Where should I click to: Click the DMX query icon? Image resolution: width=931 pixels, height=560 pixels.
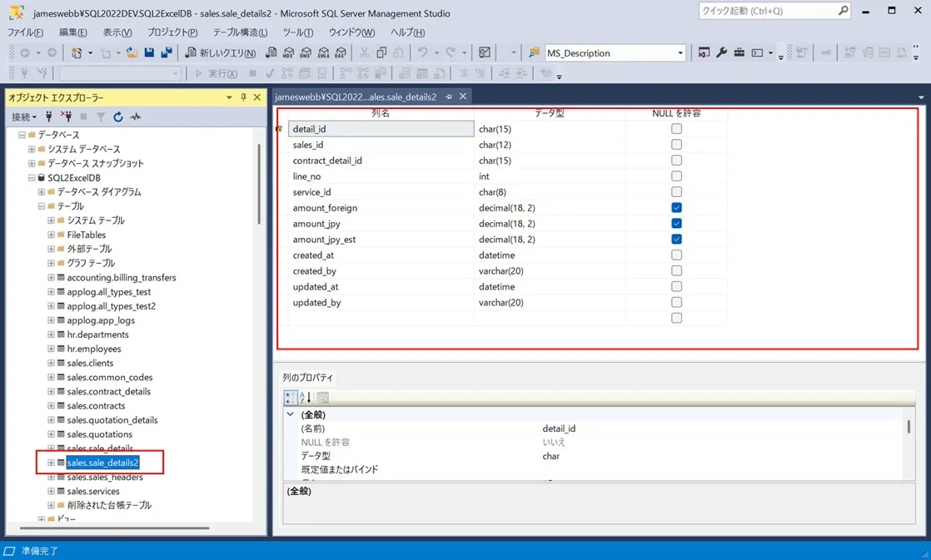305,52
